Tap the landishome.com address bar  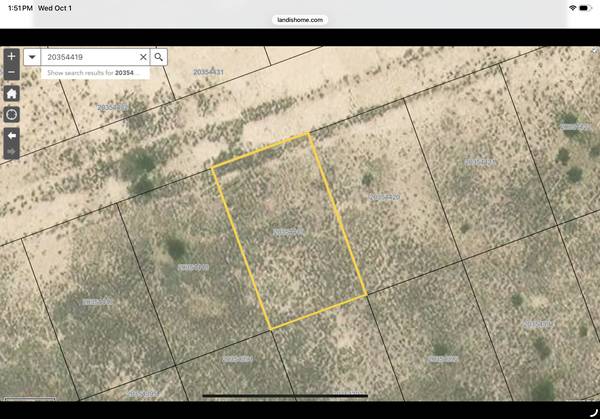pos(299,19)
